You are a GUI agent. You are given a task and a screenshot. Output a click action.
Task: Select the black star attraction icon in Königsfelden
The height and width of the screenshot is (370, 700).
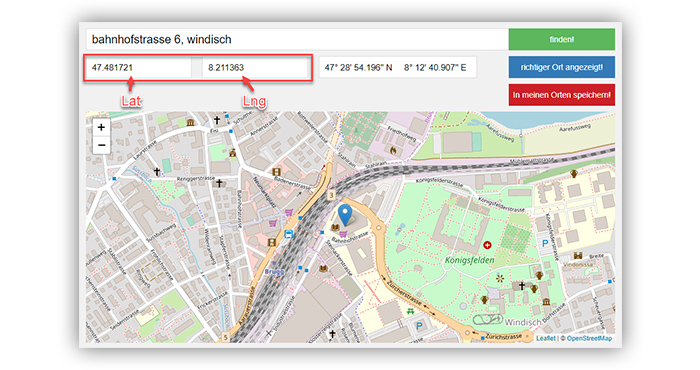click(500, 279)
